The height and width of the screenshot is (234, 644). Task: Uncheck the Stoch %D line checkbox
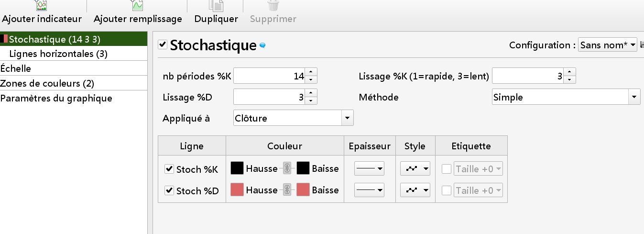(x=169, y=190)
